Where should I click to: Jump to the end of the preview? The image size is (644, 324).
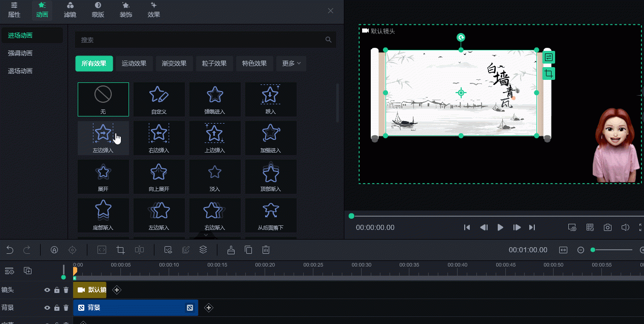(x=532, y=227)
